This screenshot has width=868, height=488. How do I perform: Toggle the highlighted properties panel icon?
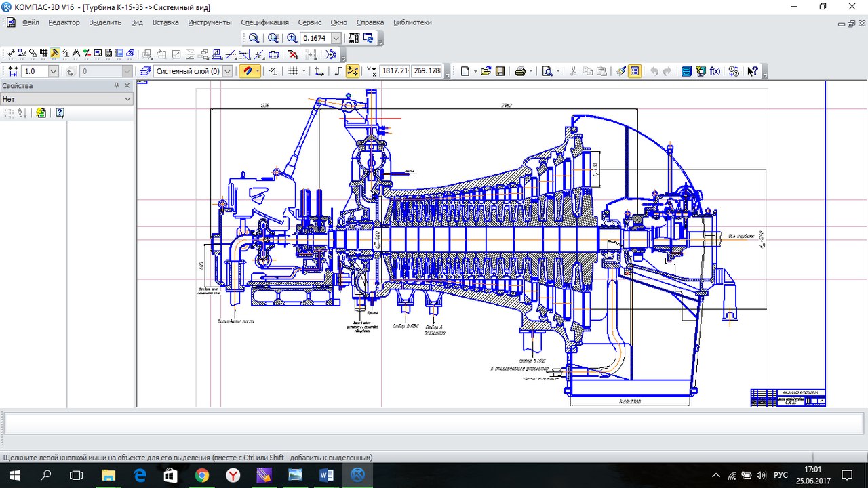(635, 71)
